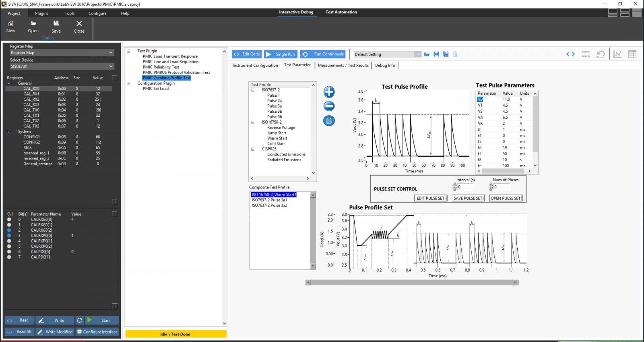644x342 pixels.
Task: Toggle bit 2 CALRXG0[2] indicator
Action: coord(9,230)
